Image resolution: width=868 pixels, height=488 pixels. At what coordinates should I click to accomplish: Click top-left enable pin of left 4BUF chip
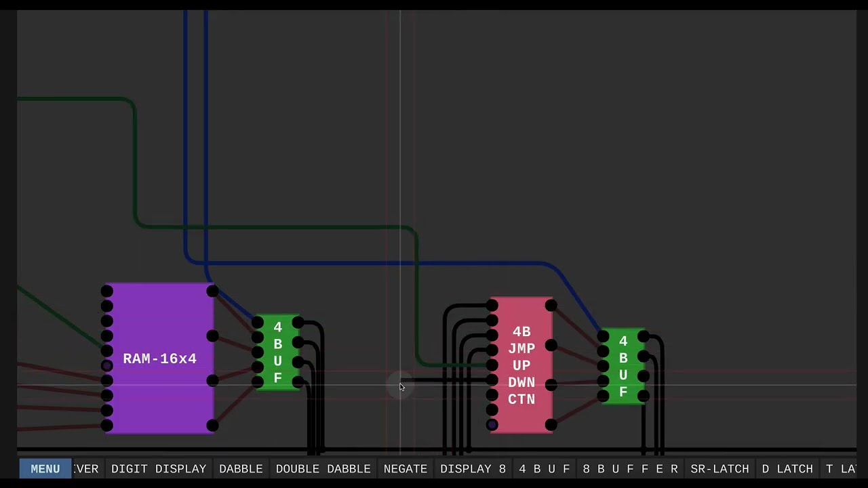click(x=258, y=322)
